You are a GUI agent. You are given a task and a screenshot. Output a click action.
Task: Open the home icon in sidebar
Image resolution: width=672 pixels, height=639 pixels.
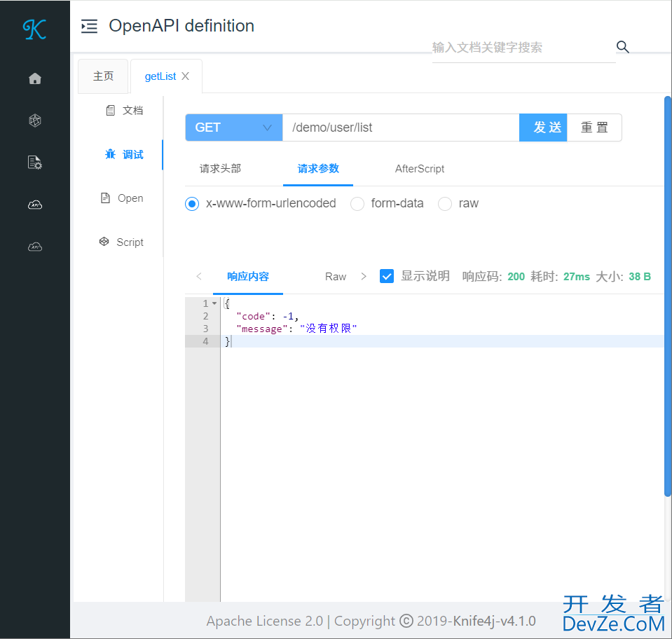point(35,78)
